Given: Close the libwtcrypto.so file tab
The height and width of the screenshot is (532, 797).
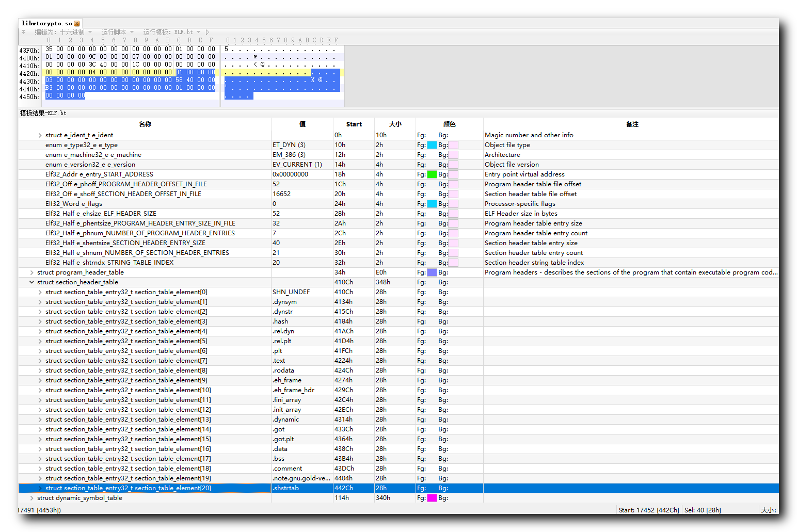Looking at the screenshot, I should pyautogui.click(x=77, y=23).
